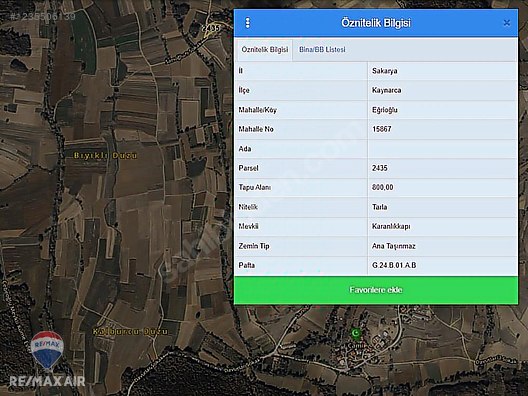528x396 pixels.
Task: Open the three-dot options menu
Action: 248,23
